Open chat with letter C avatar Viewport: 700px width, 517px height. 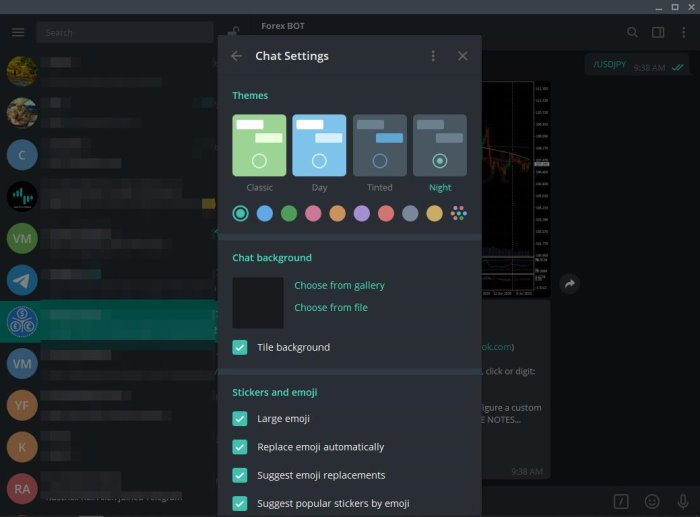[22, 155]
